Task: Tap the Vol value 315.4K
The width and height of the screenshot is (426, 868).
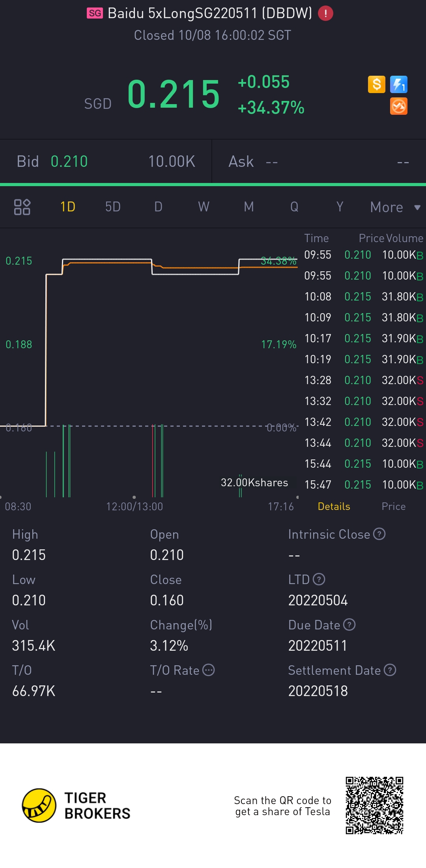Action: point(34,646)
